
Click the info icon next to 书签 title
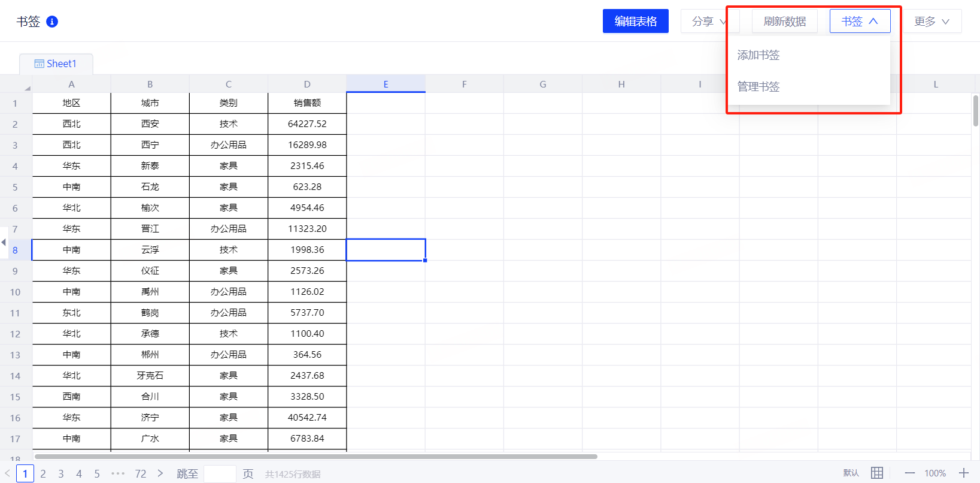(52, 22)
